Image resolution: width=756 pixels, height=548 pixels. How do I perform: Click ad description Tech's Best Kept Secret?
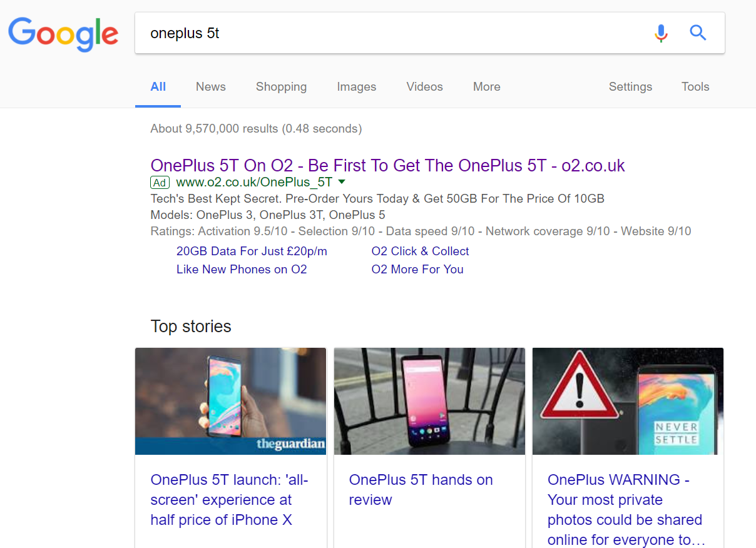[x=377, y=199]
